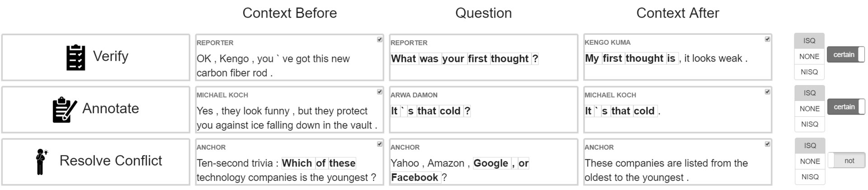868x190 pixels.
Task: Click the Resolve Conflict thinking person icon
Action: tap(42, 161)
